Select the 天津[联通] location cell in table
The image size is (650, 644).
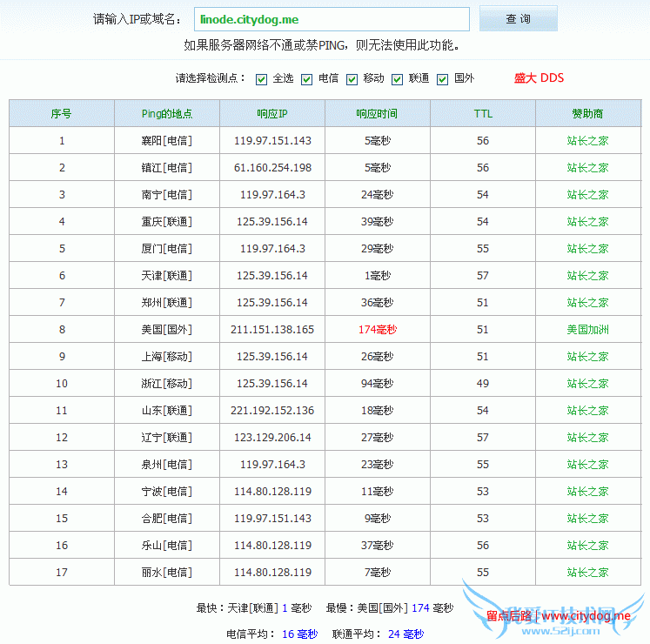click(167, 275)
